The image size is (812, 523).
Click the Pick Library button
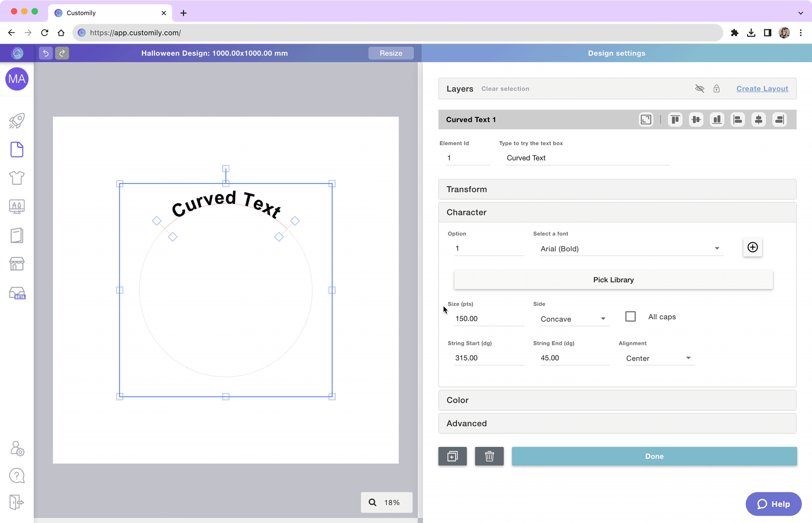click(613, 280)
